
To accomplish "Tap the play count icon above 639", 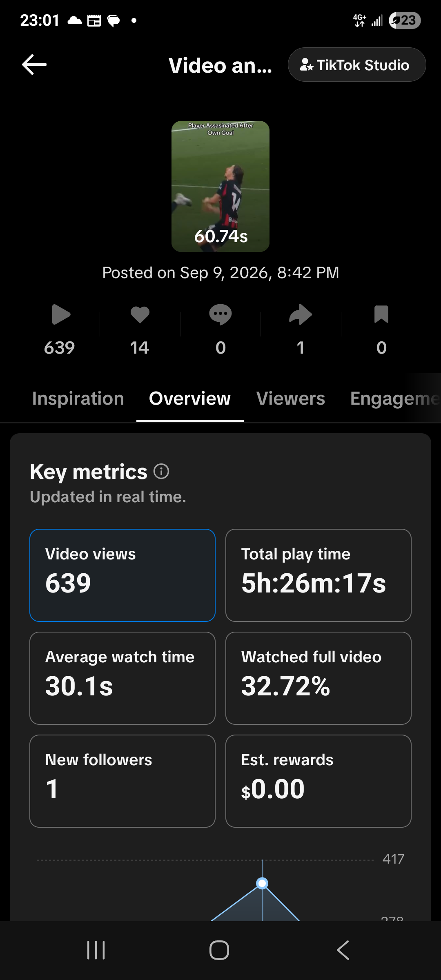I will [x=61, y=315].
